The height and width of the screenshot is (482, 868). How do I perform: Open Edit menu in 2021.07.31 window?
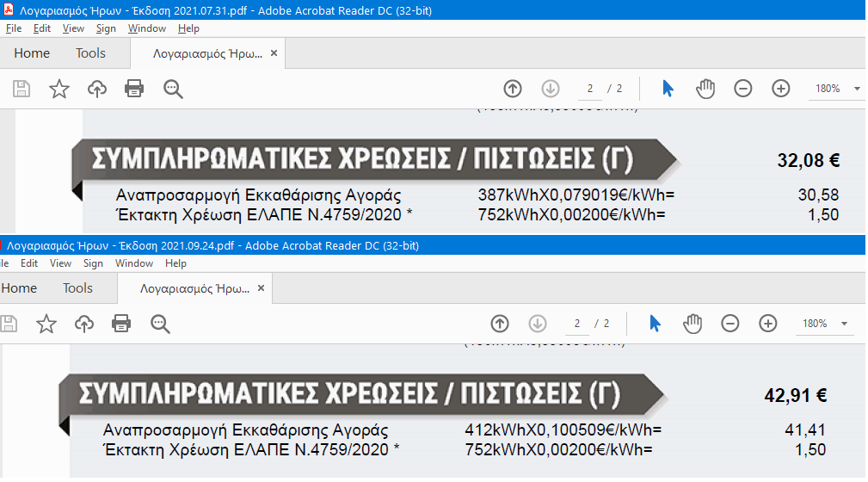(x=42, y=28)
